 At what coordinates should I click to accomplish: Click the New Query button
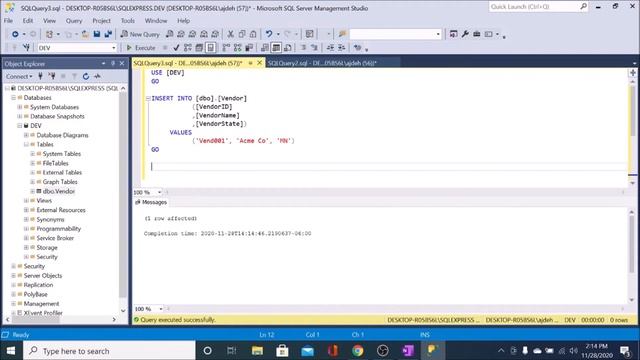coord(140,34)
